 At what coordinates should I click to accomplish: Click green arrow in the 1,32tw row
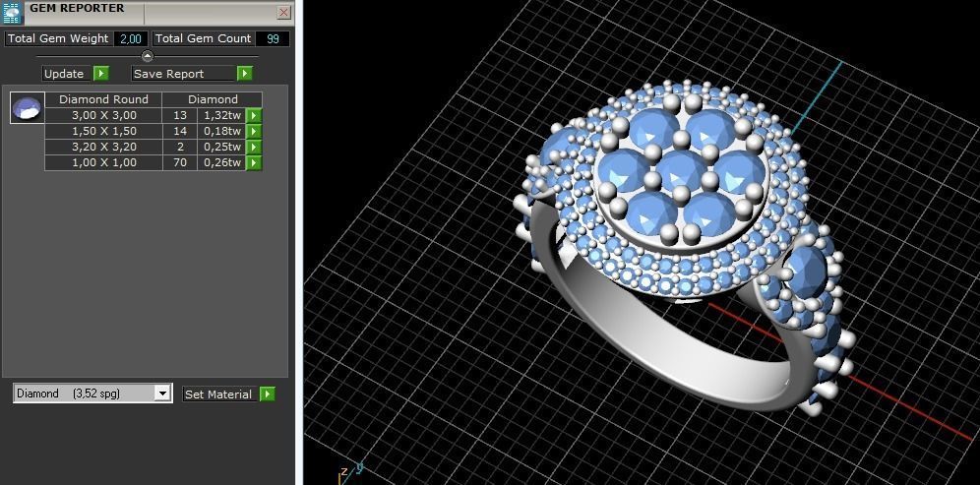[254, 116]
